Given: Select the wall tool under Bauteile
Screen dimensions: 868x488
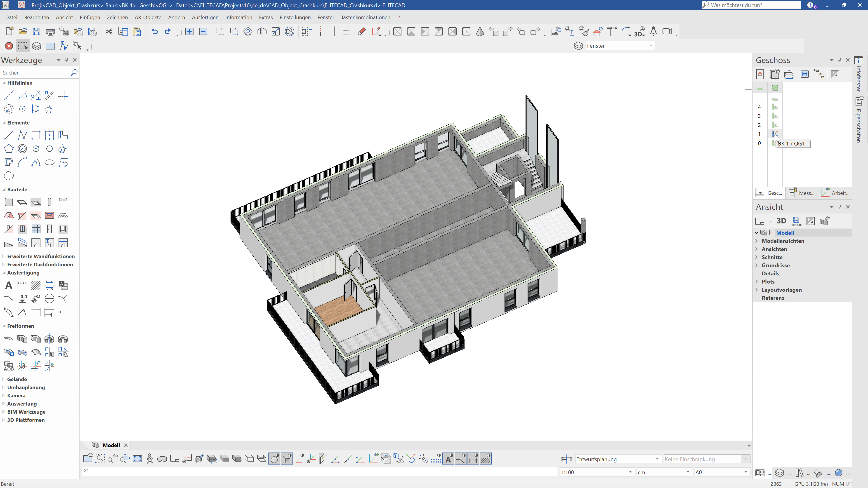Looking at the screenshot, I should point(9,202).
